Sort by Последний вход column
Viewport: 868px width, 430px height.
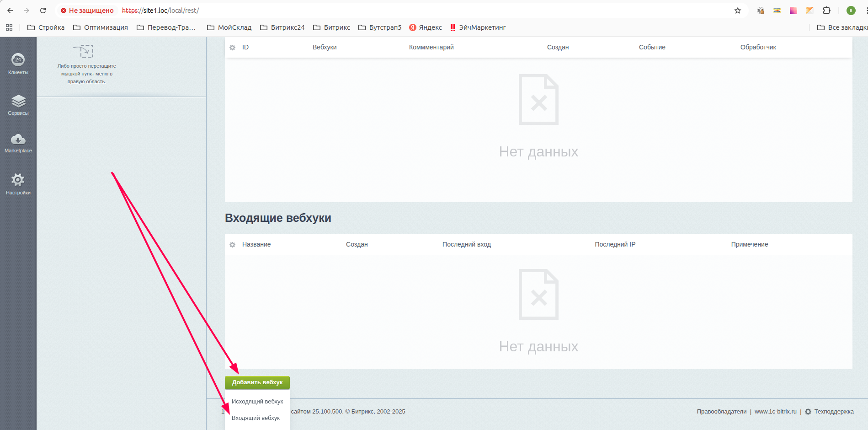(466, 245)
